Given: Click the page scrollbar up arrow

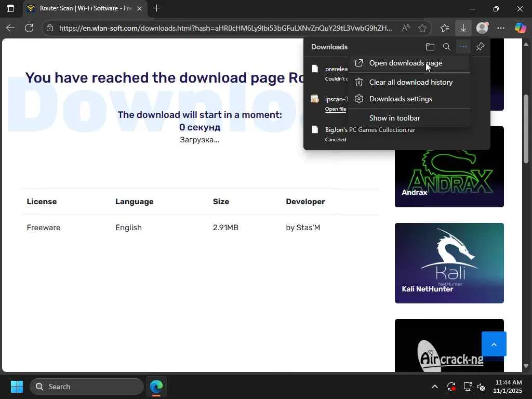Looking at the screenshot, I should pos(526,45).
